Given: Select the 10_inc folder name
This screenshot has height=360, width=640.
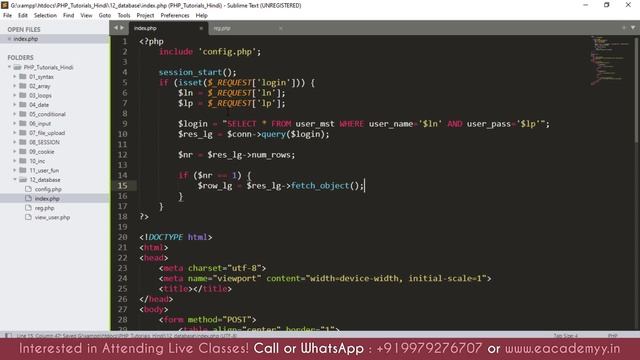Looking at the screenshot, I should point(37,161).
